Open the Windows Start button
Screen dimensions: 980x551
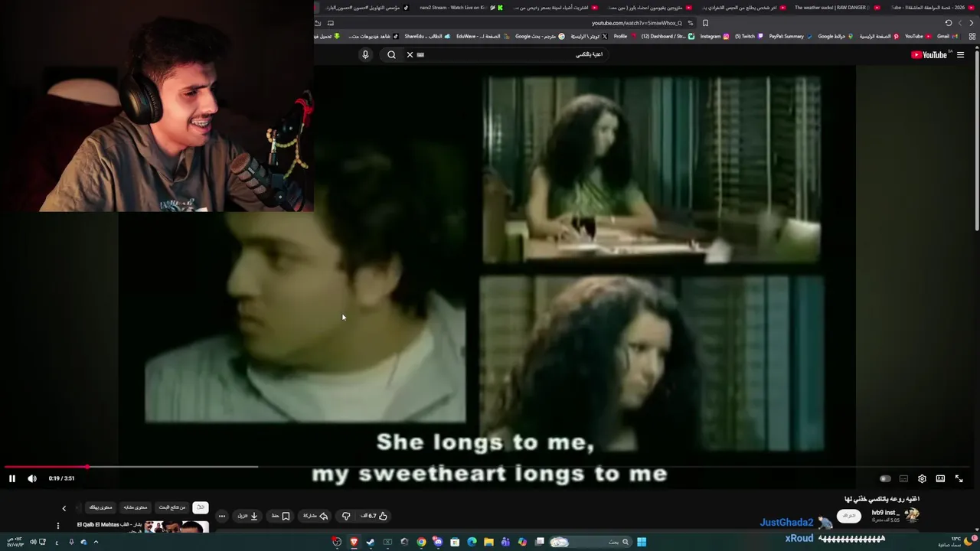(x=642, y=542)
